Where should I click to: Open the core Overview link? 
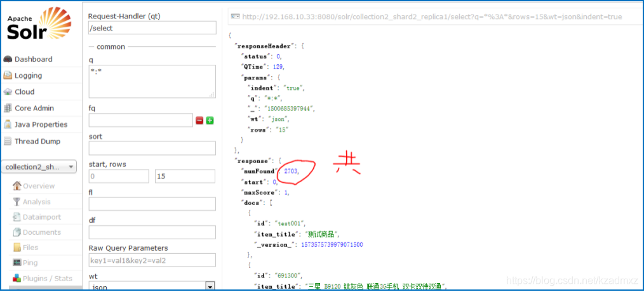[39, 186]
